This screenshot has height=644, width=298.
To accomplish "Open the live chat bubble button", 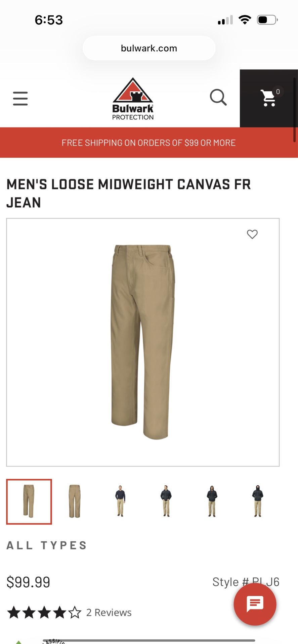I will 255,604.
